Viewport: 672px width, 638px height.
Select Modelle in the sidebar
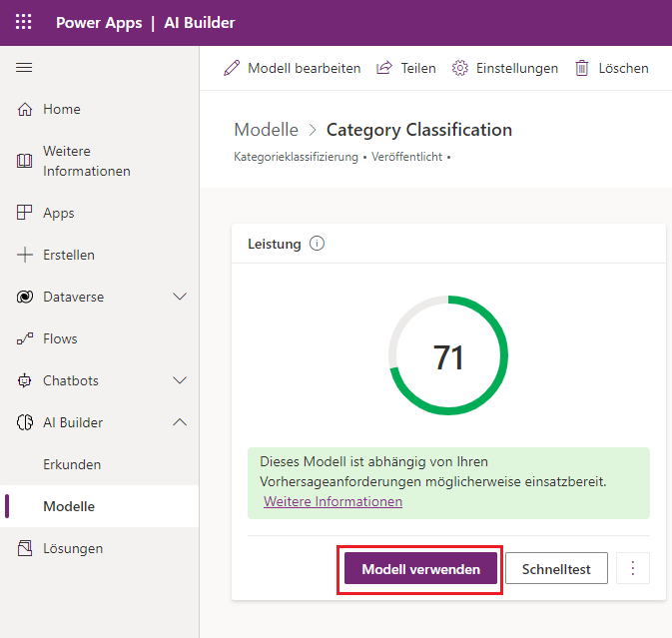69,507
